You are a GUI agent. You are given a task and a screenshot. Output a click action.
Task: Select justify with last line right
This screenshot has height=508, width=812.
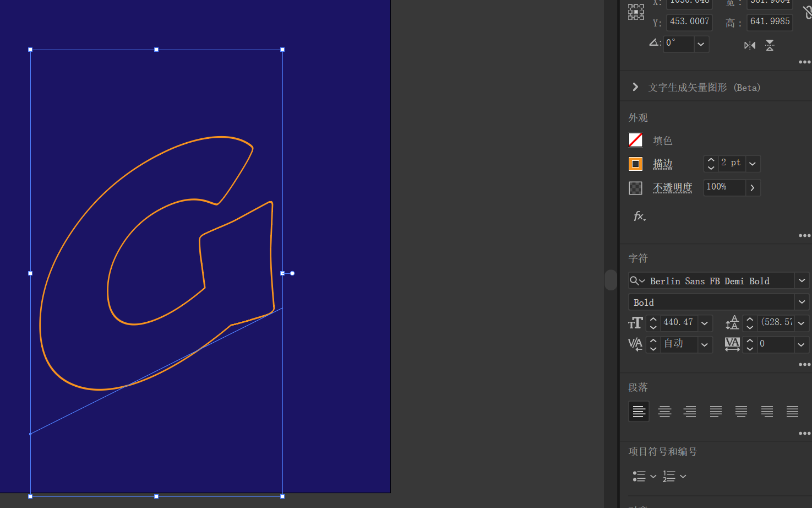click(x=767, y=412)
